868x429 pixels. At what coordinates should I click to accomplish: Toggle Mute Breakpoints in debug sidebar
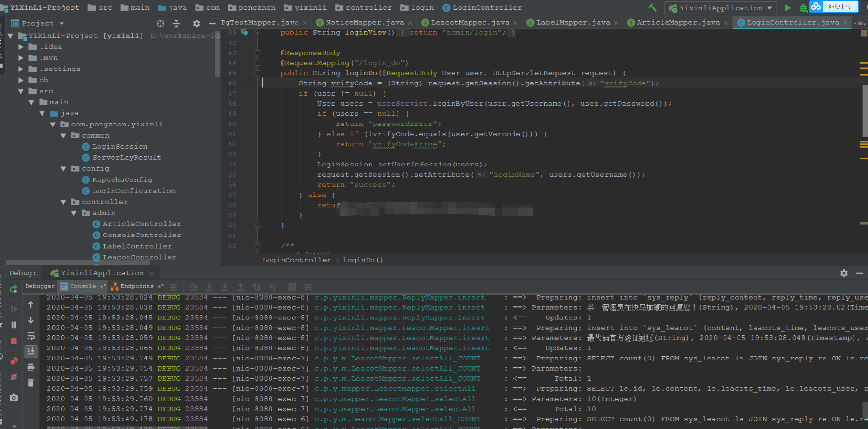[x=14, y=377]
